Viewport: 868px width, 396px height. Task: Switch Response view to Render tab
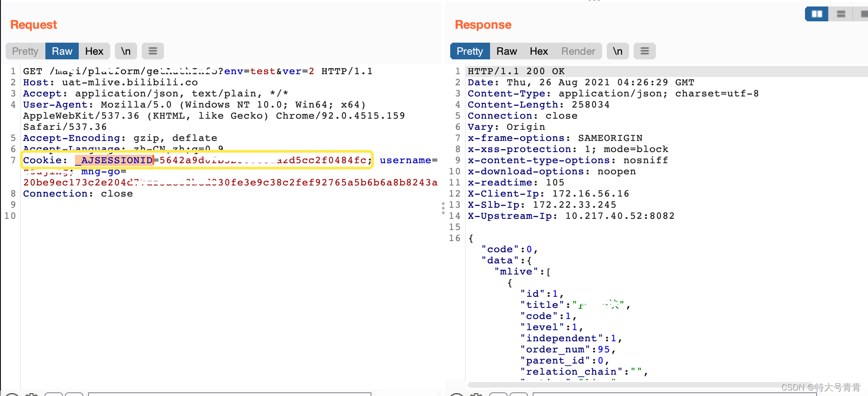pyautogui.click(x=578, y=51)
